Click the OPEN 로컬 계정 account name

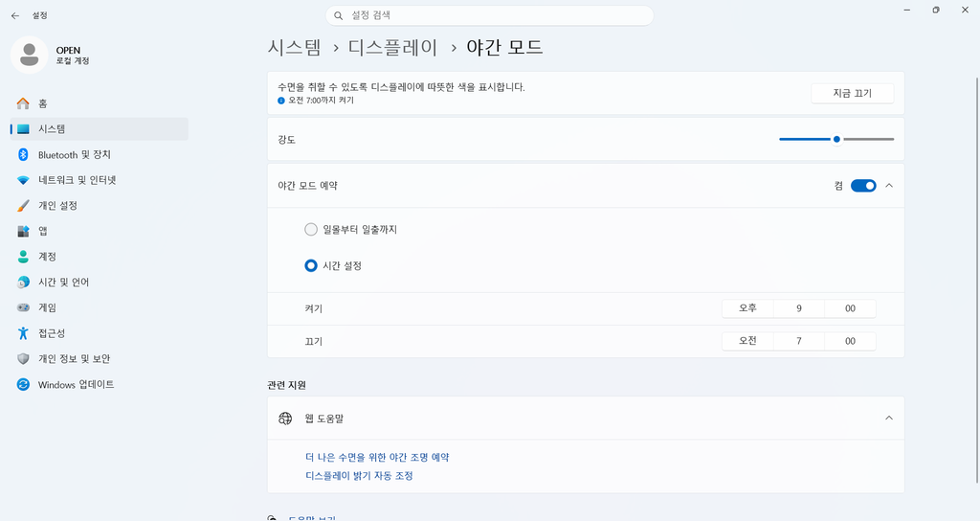(73, 55)
